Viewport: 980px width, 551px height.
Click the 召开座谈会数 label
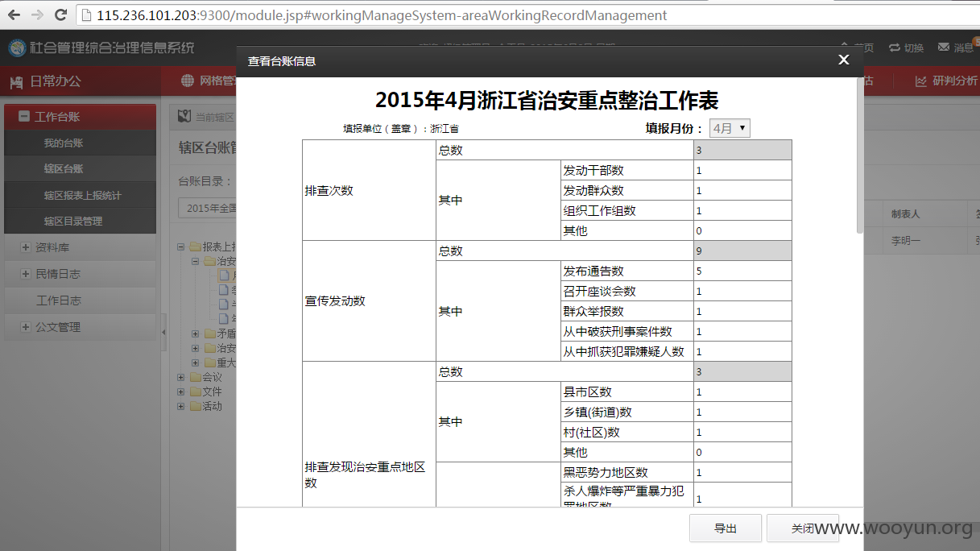coord(600,292)
